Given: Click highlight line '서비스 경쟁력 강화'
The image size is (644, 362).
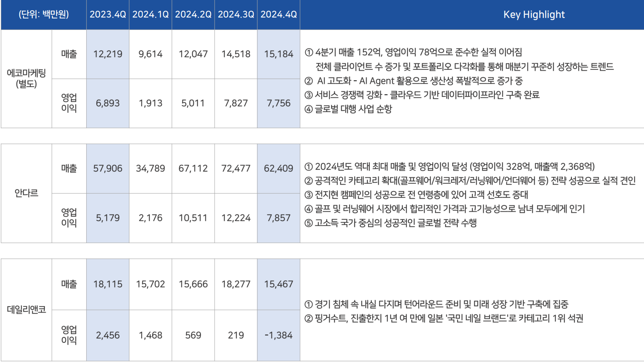Looking at the screenshot, I should pyautogui.click(x=422, y=95).
